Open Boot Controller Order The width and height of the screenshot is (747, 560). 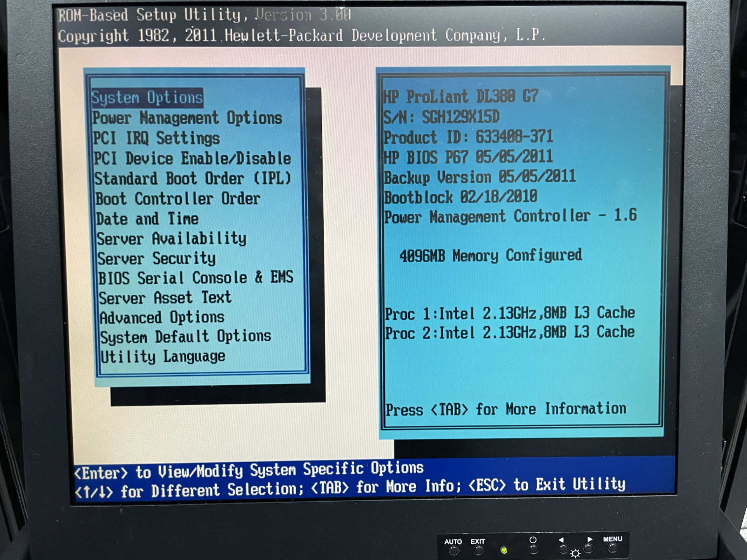[178, 199]
